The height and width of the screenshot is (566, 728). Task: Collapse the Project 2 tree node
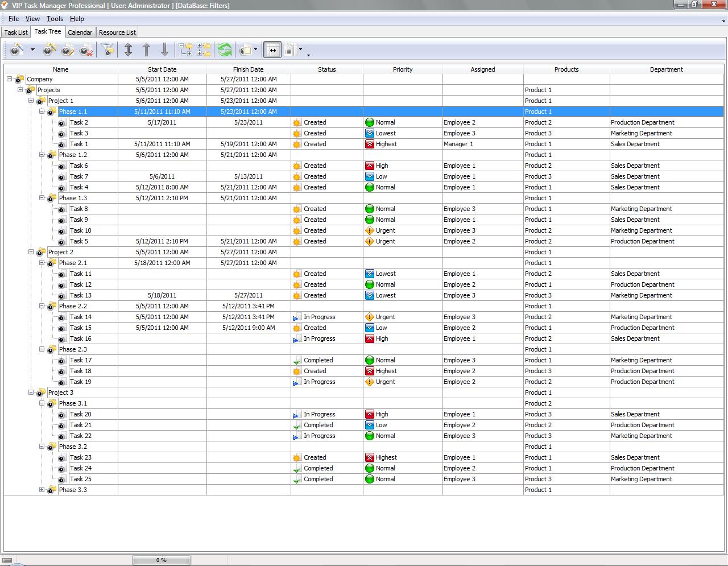click(31, 252)
